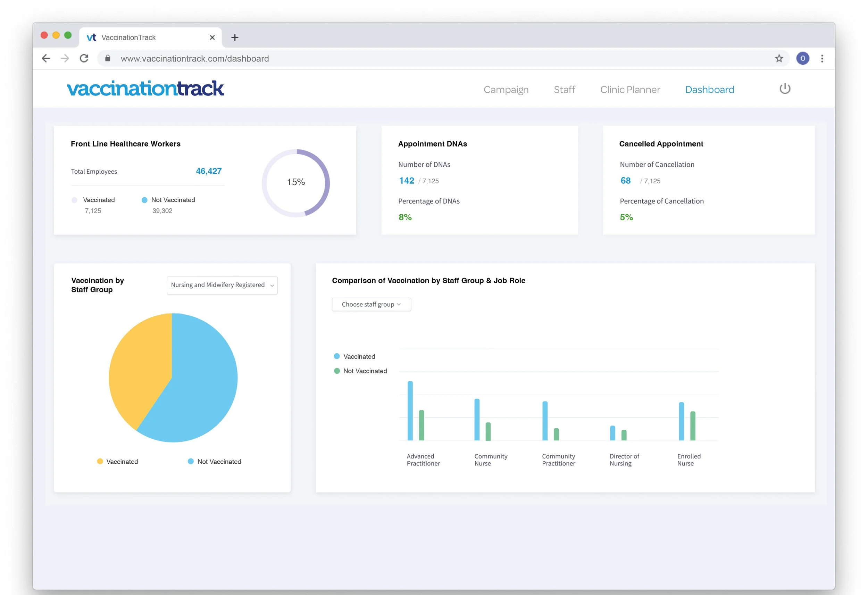Open the Campaign menu item
The height and width of the screenshot is (595, 868).
(506, 90)
